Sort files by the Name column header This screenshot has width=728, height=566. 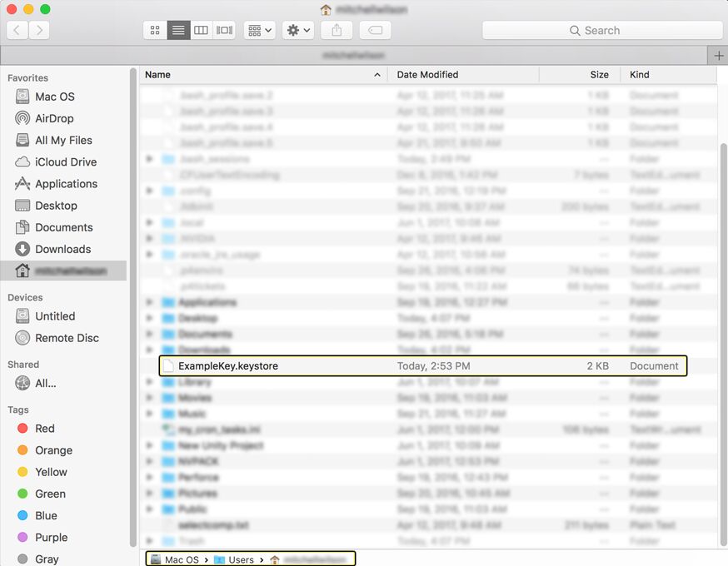pos(157,74)
